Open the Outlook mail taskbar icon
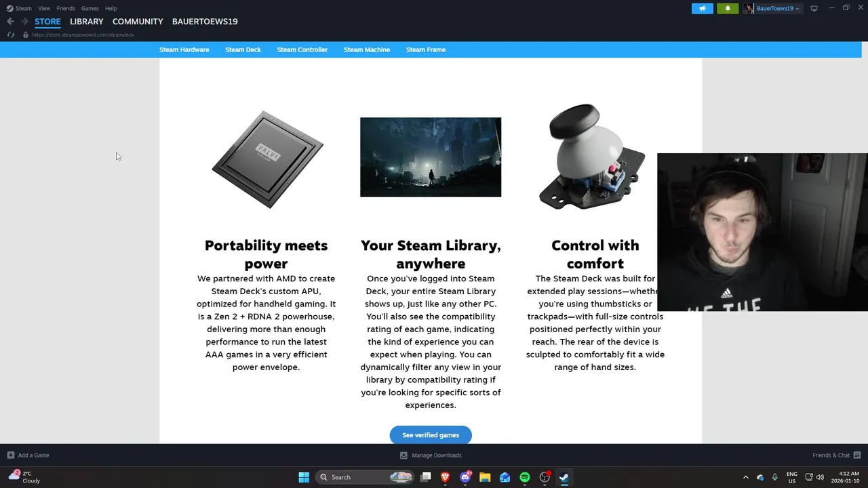The height and width of the screenshot is (488, 868). (505, 477)
